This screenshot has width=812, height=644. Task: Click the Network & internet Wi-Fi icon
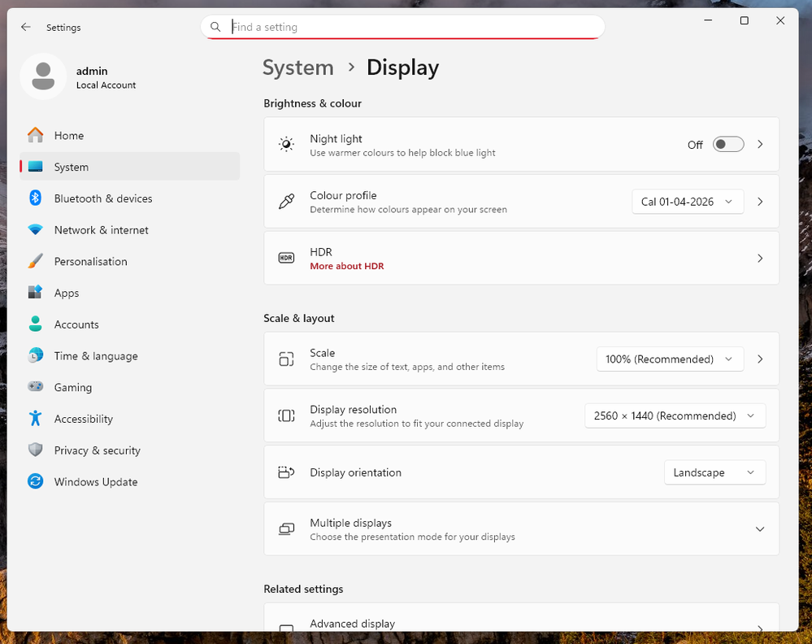(35, 230)
